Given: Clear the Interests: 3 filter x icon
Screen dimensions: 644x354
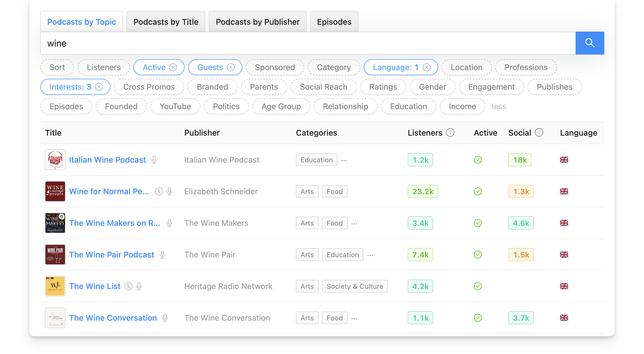Looking at the screenshot, I should [99, 87].
